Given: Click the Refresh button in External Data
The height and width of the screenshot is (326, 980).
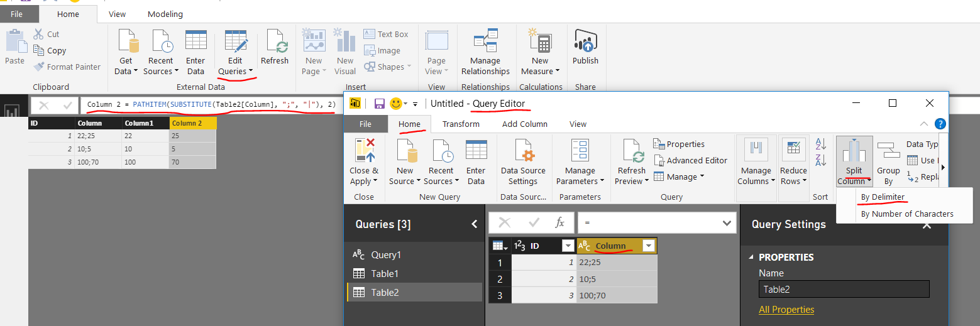Looking at the screenshot, I should click(275, 47).
